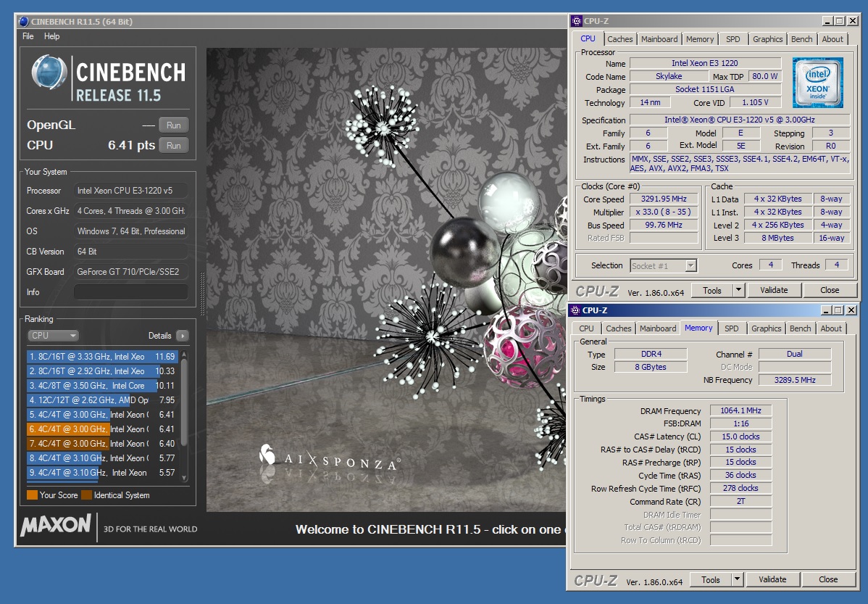The width and height of the screenshot is (868, 604).
Task: Select highlighted ranking row 6 your score
Action: tap(102, 429)
